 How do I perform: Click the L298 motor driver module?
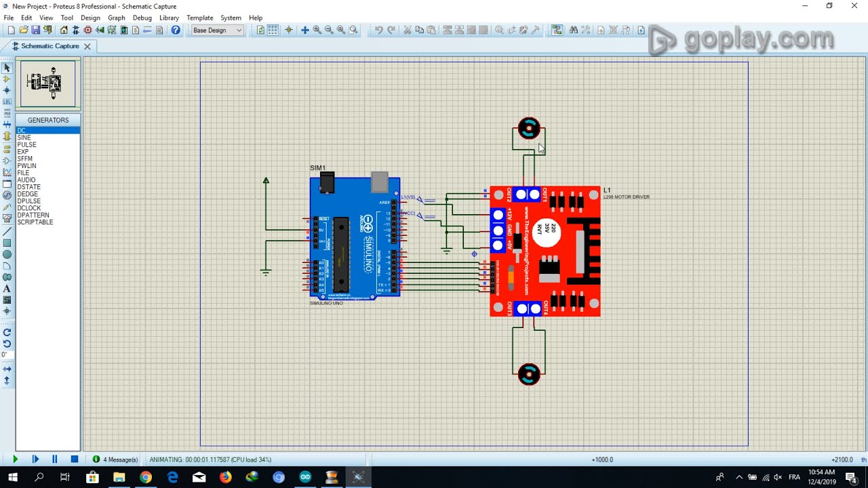click(545, 251)
